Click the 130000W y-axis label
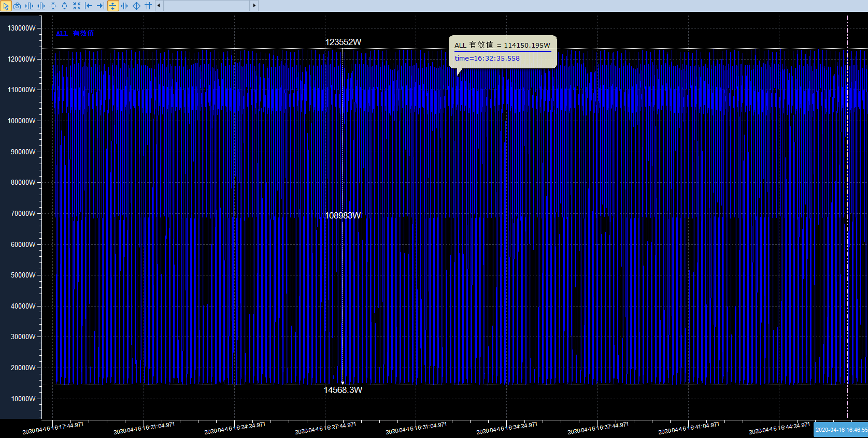 pyautogui.click(x=22, y=28)
